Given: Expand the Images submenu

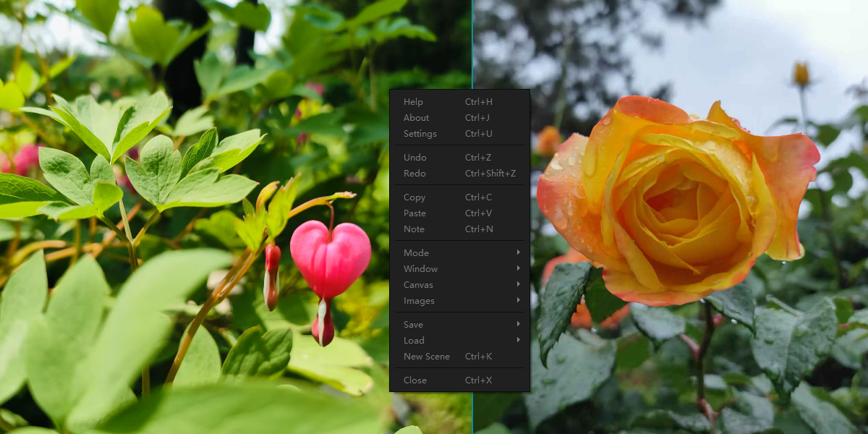Looking at the screenshot, I should coord(420,301).
